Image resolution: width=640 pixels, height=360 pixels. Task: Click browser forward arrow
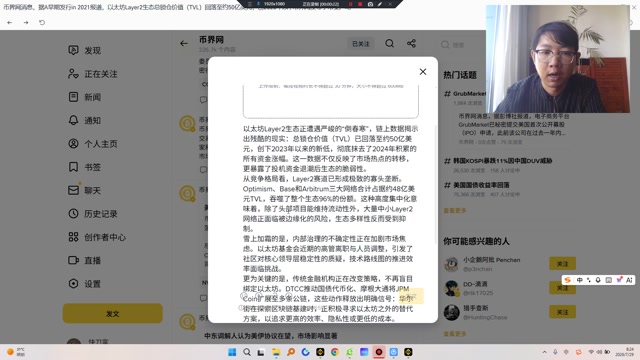coord(26,23)
